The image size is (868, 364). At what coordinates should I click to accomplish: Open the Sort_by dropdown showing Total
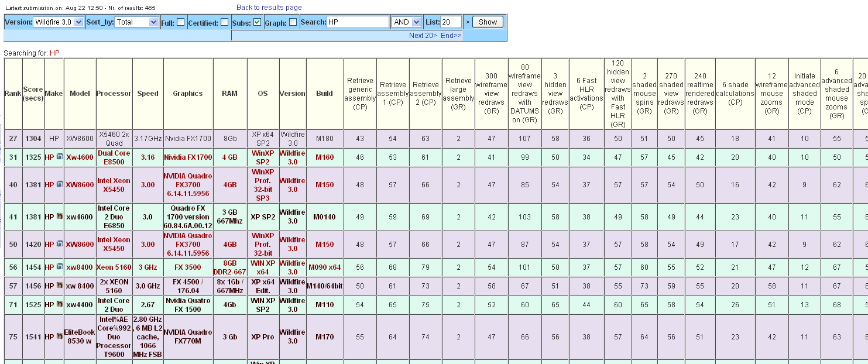click(x=137, y=22)
